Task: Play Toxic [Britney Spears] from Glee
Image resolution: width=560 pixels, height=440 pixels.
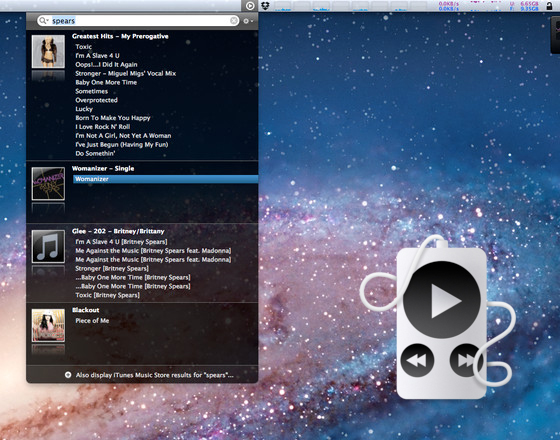Action: (x=107, y=295)
